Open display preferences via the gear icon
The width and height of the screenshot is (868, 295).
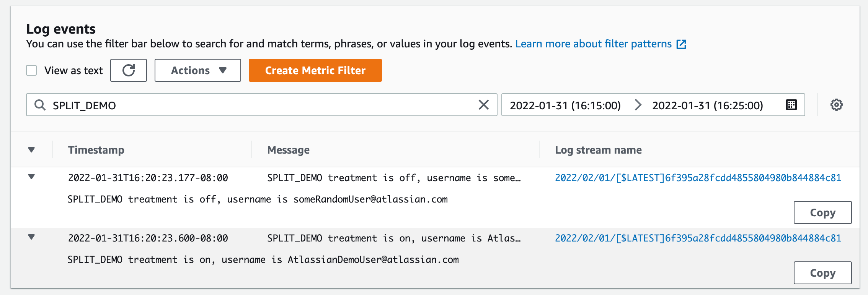(837, 105)
